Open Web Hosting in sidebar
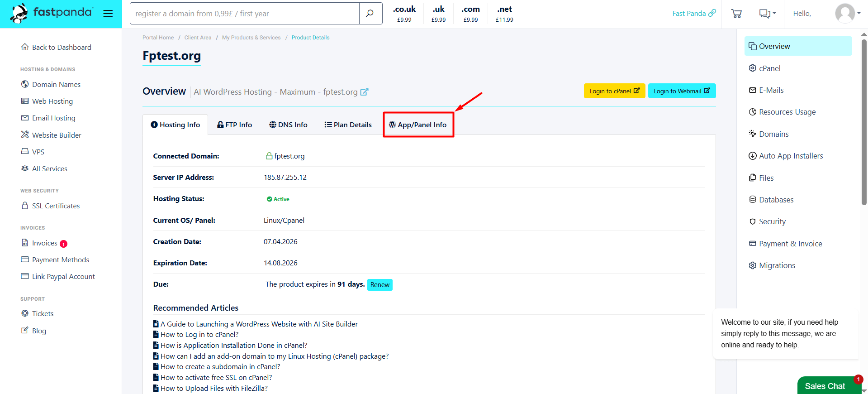 [x=47, y=101]
